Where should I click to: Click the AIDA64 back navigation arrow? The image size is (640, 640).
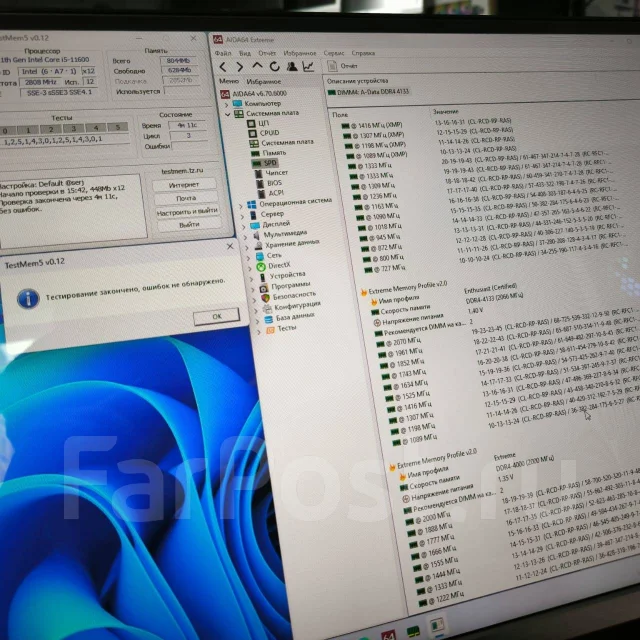pos(223,67)
